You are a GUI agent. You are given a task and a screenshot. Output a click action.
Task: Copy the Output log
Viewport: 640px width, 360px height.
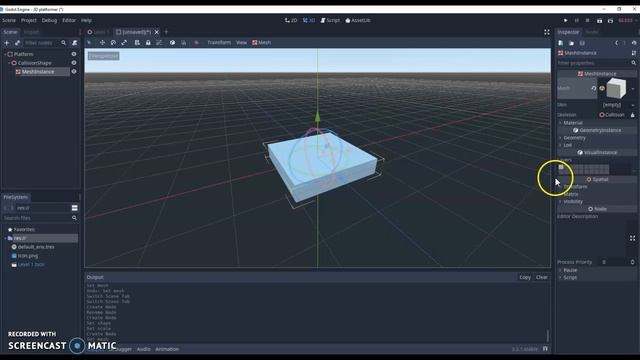pos(525,277)
